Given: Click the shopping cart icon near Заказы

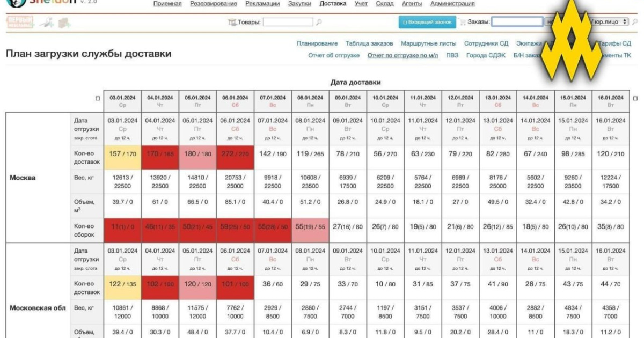Looking at the screenshot, I should point(462,22).
